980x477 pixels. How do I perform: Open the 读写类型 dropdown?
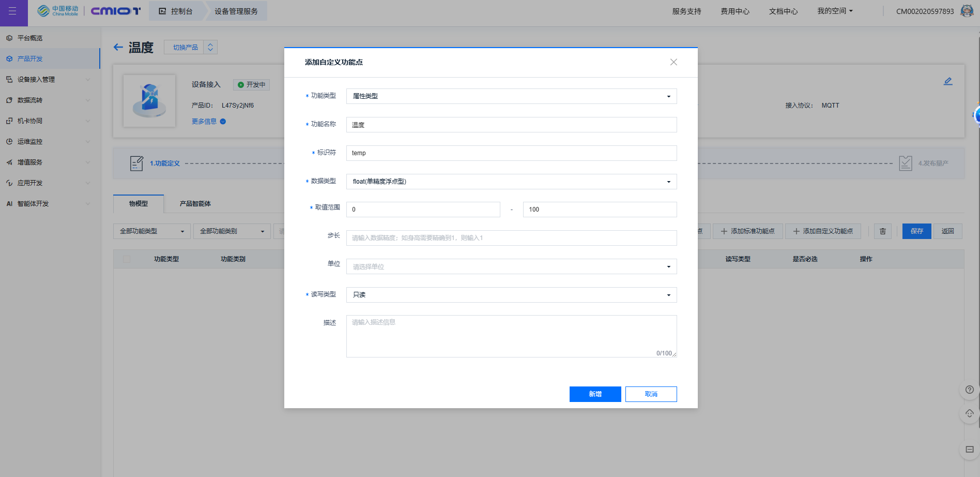[511, 295]
